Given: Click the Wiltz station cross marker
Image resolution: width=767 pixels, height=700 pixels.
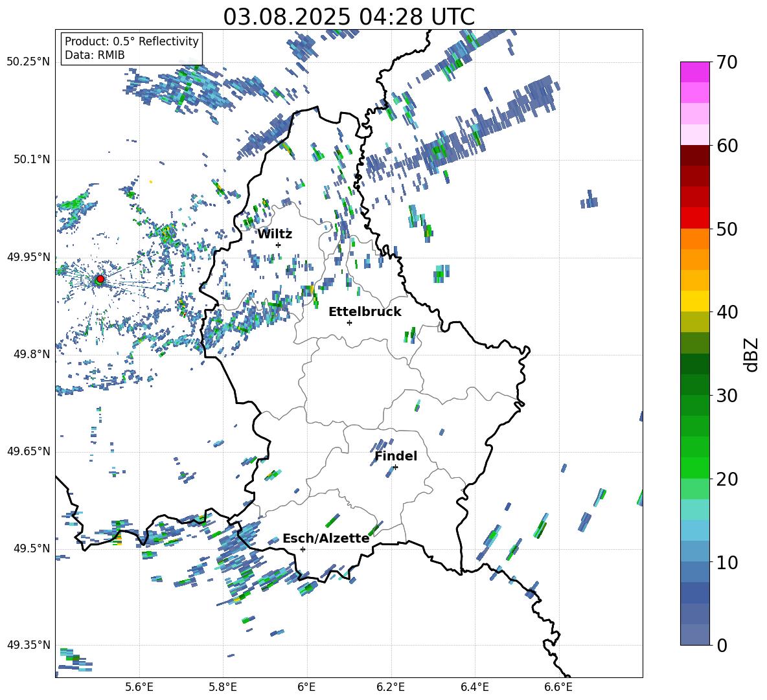Looking at the screenshot, I should (279, 245).
